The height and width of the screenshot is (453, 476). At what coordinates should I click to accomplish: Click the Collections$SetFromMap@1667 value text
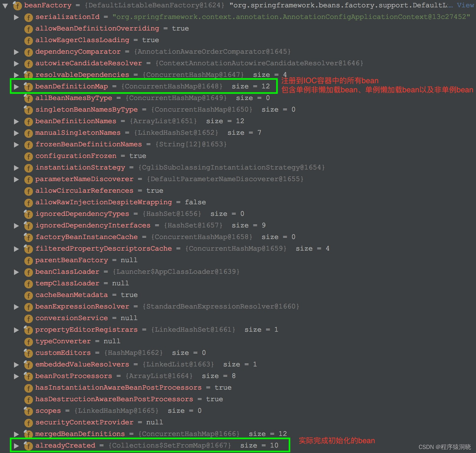tap(170, 445)
